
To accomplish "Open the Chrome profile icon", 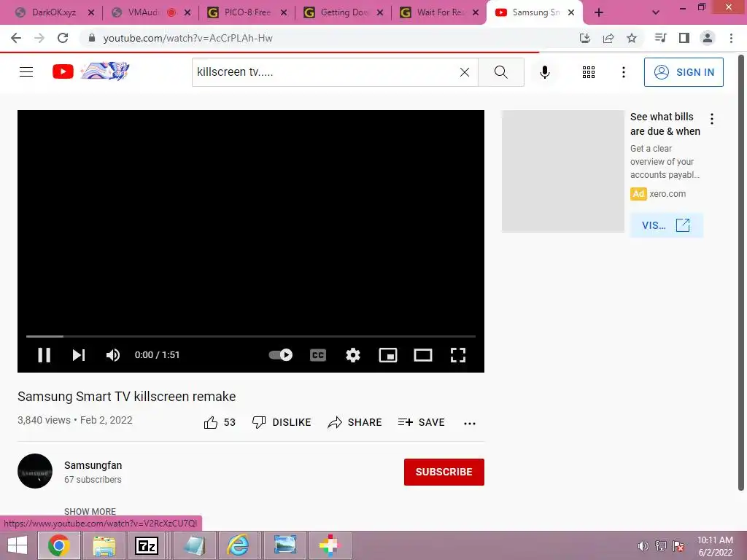I will 708,38.
